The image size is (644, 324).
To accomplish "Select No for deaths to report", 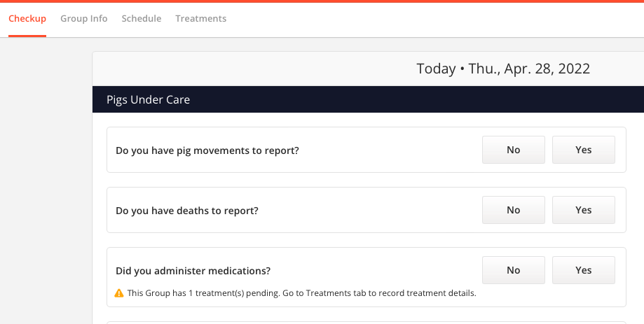I will (514, 210).
